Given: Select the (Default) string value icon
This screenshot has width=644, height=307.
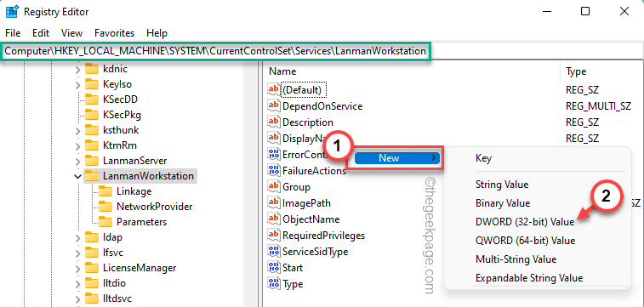Looking at the screenshot, I should click(273, 89).
